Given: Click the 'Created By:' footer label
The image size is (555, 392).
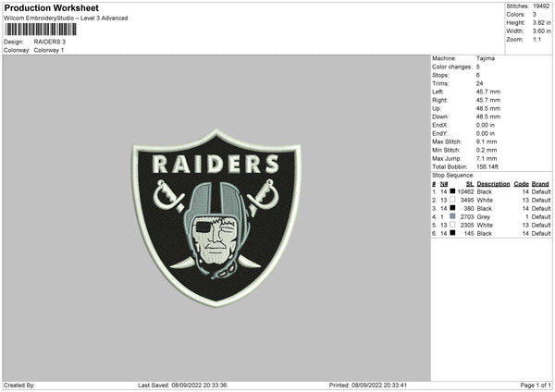Looking at the screenshot, I should (x=19, y=385).
